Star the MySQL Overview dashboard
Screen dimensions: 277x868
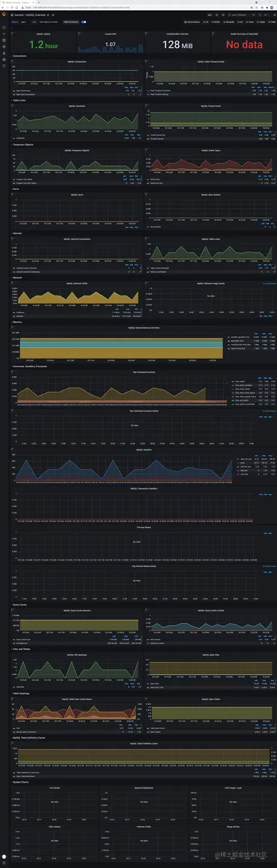click(x=48, y=14)
